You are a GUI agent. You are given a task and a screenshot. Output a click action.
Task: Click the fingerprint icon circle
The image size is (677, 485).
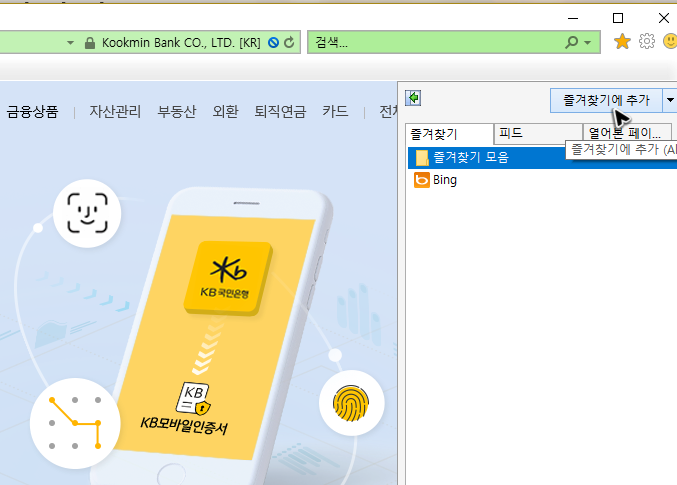coord(351,404)
